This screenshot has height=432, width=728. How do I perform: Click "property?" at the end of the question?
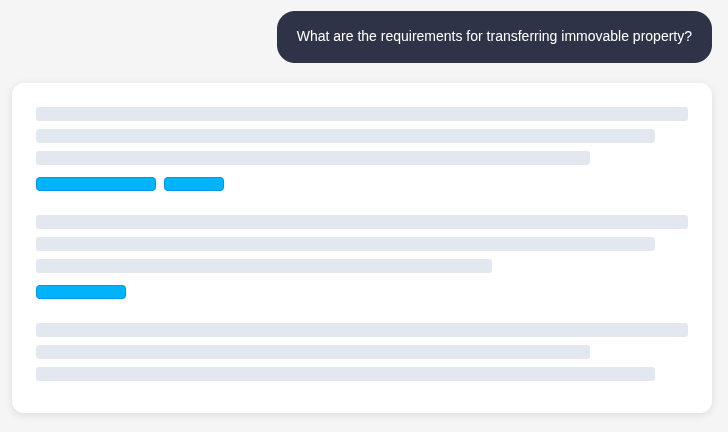coord(661,36)
